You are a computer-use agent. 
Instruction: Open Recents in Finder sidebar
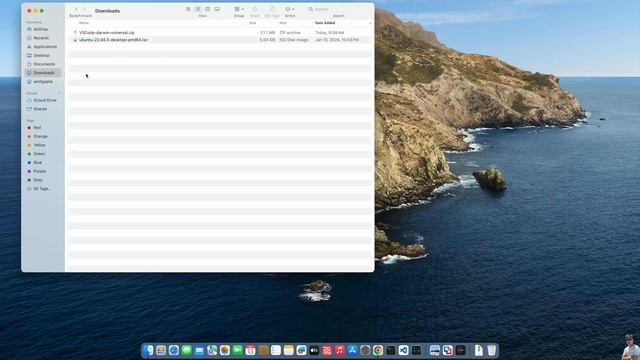pyautogui.click(x=42, y=38)
